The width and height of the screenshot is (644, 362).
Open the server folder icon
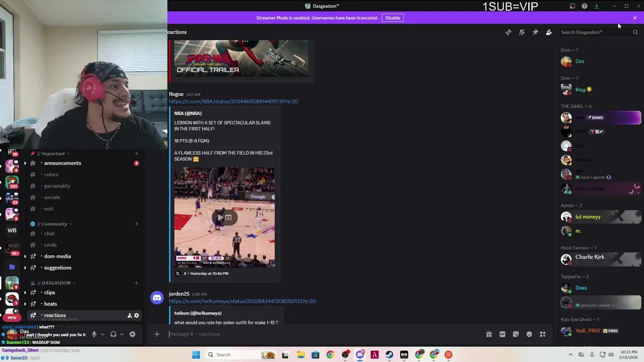[x=12, y=267]
